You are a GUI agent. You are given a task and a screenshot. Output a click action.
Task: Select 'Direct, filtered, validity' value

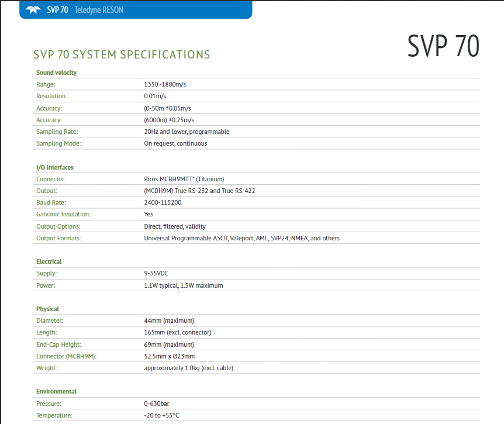175,226
